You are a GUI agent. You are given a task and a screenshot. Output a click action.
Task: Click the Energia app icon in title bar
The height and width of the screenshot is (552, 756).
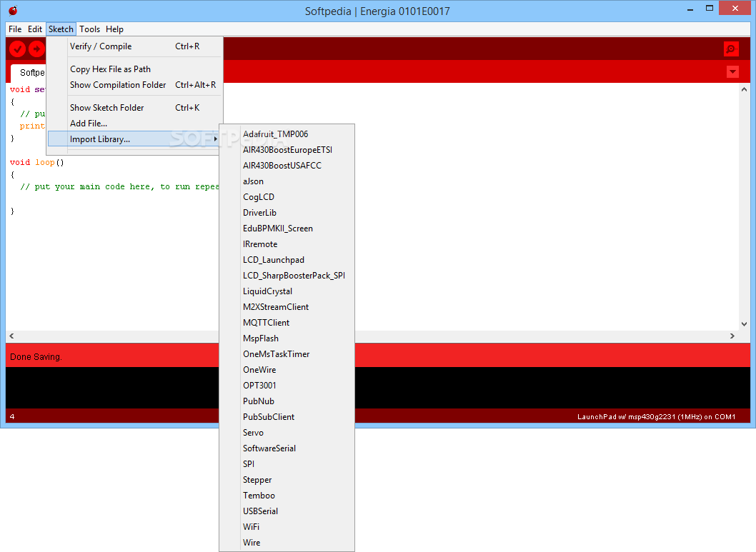point(13,10)
